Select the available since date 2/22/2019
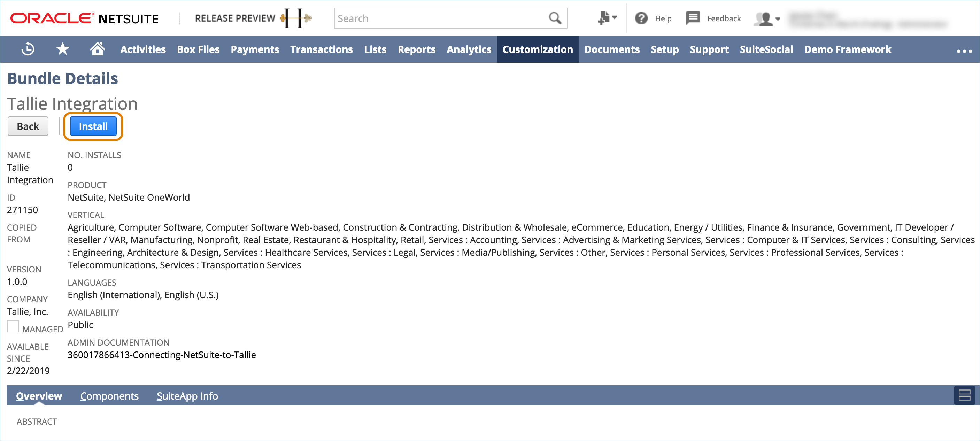The height and width of the screenshot is (441, 980). [28, 371]
